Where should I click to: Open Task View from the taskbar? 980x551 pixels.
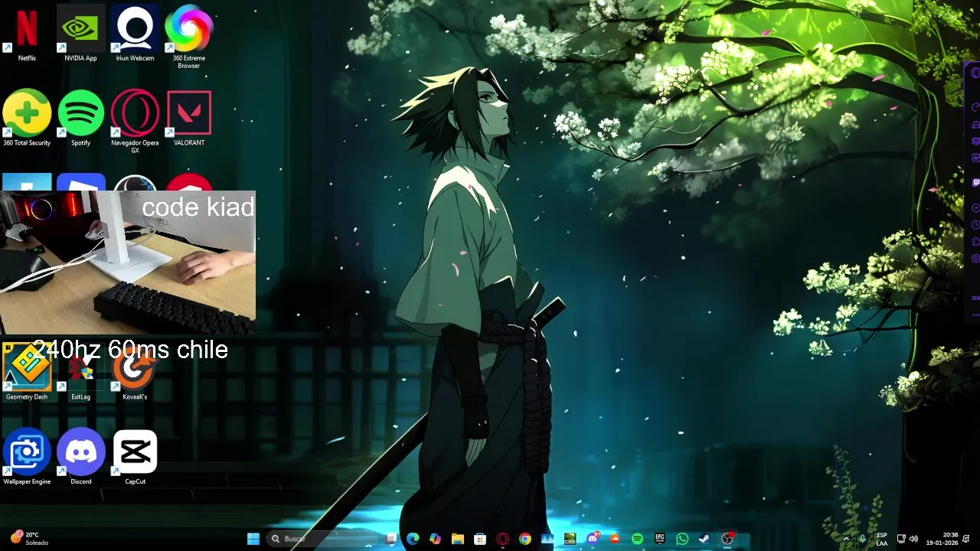coord(391,539)
